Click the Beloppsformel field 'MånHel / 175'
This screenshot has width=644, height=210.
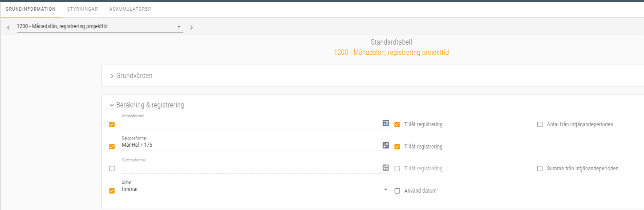tap(249, 145)
